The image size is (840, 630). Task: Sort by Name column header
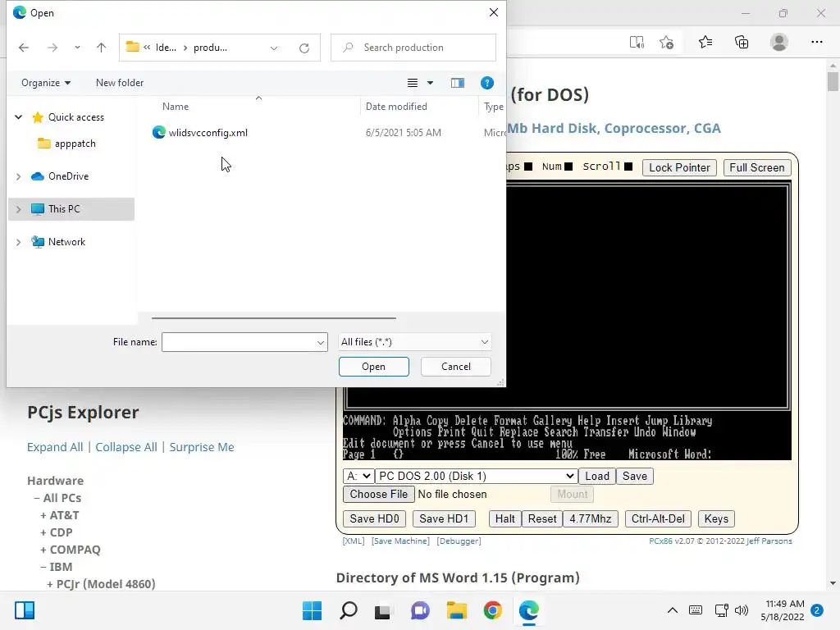(176, 107)
